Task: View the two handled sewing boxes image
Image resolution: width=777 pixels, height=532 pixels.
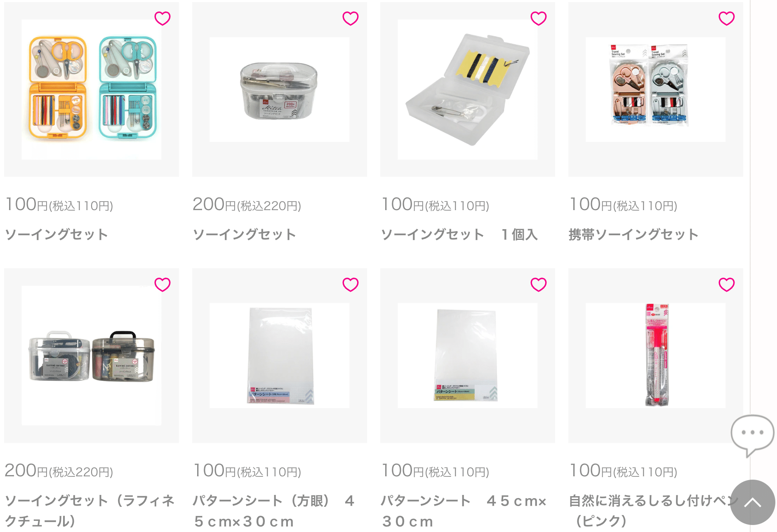Action: (92, 356)
